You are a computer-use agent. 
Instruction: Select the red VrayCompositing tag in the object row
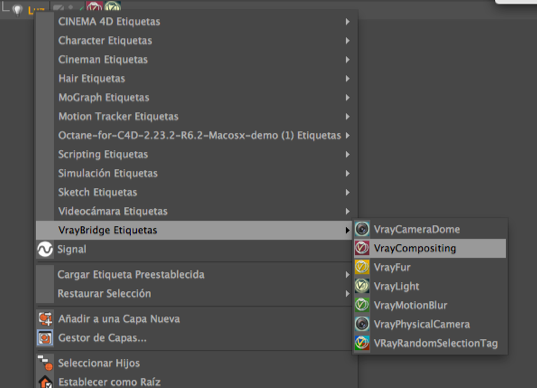[94, 6]
